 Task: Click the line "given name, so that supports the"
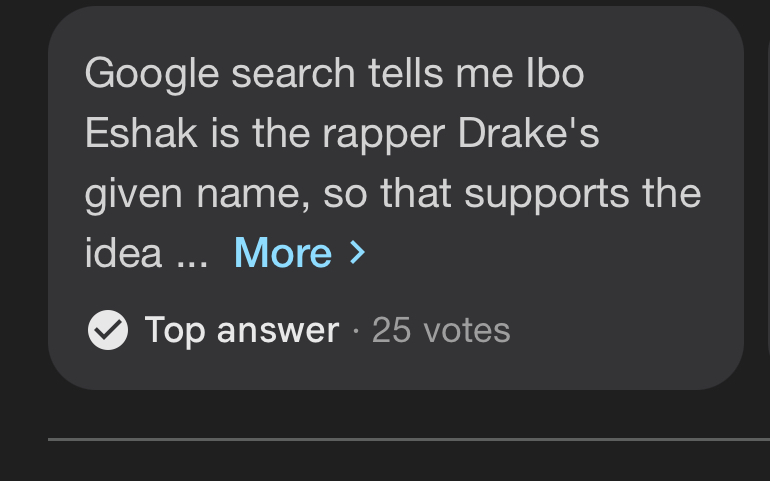click(393, 194)
